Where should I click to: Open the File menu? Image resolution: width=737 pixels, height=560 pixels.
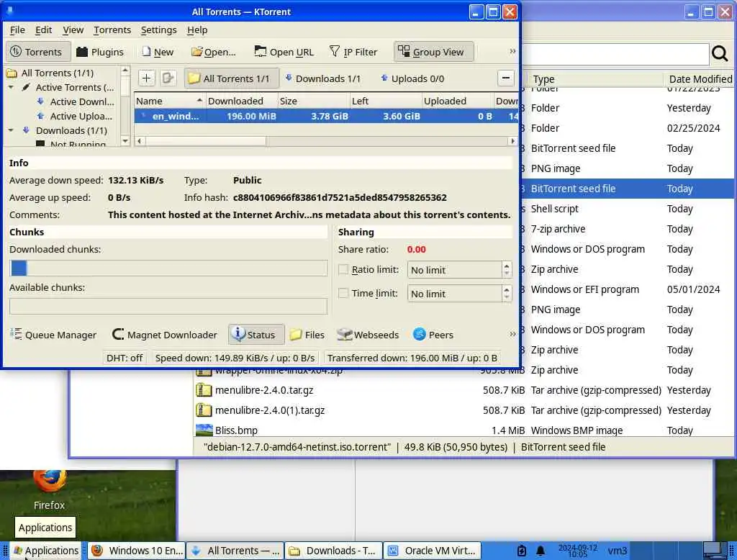pos(17,30)
